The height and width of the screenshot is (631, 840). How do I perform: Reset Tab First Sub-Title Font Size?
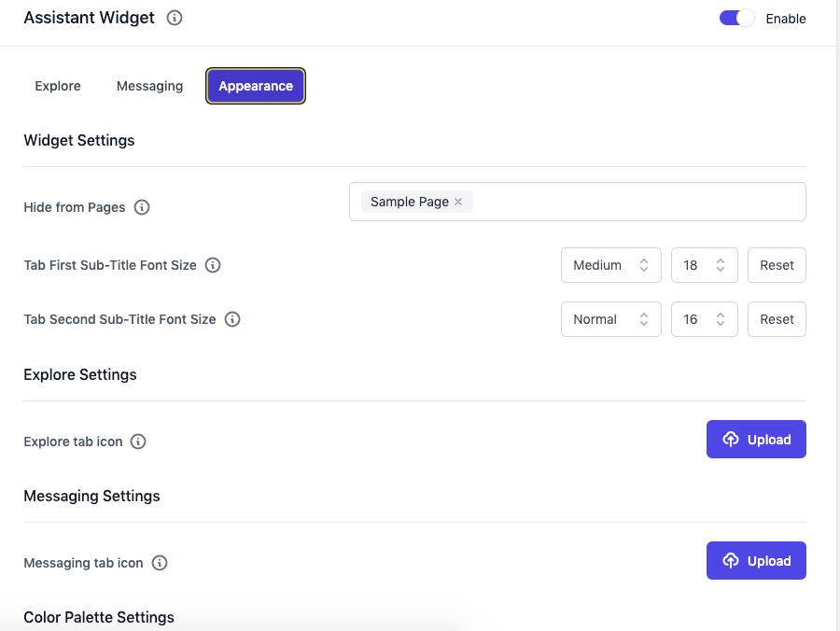(777, 265)
